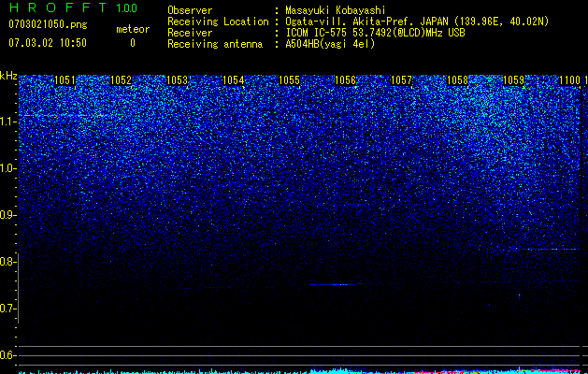
Task: Click the 1.0 kHz axis tick label
Action: pyautogui.click(x=7, y=168)
